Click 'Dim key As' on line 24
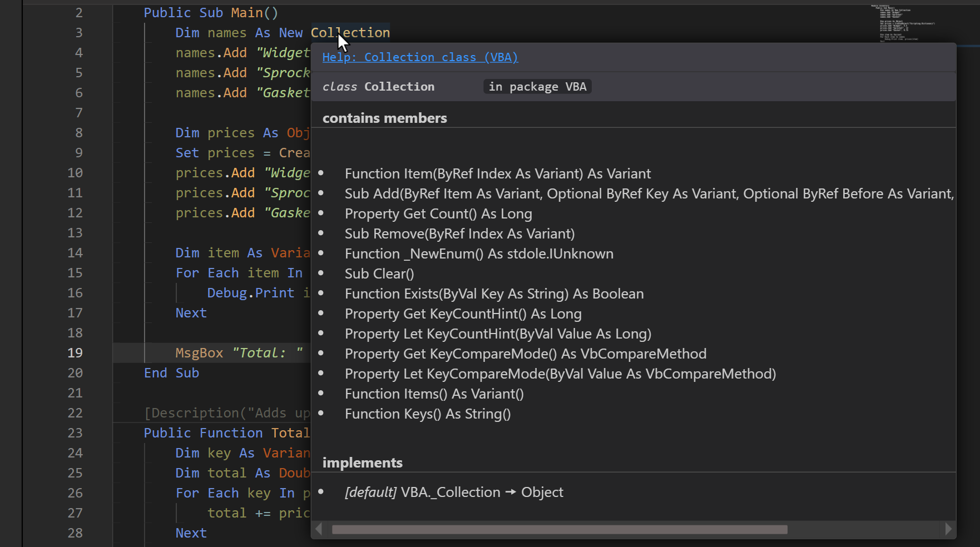The image size is (980, 547). 215,453
